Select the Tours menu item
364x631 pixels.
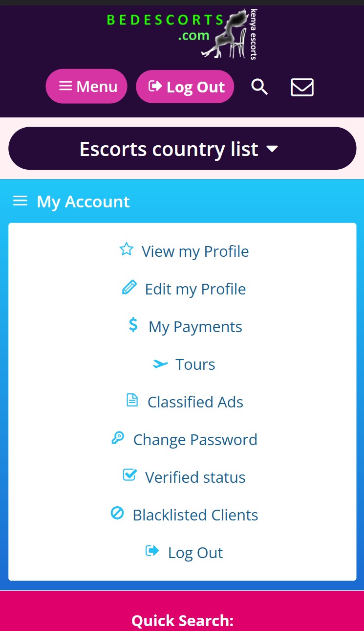coord(195,364)
